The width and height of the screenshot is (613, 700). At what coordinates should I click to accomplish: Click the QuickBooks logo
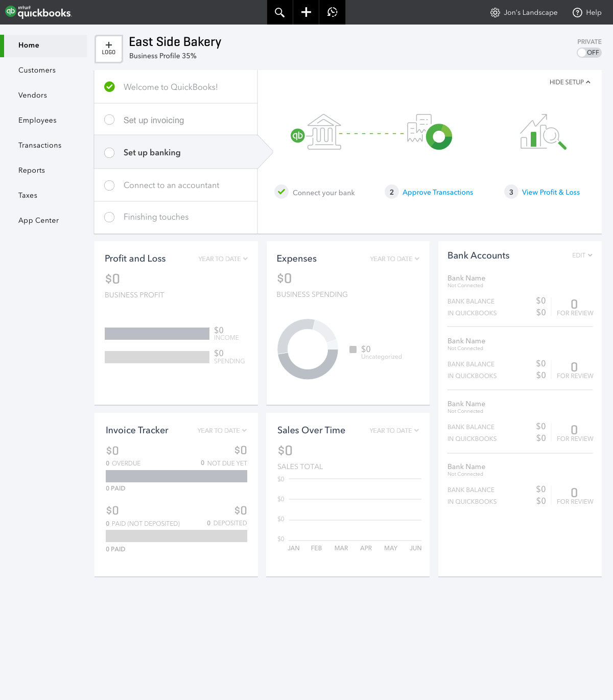[38, 12]
